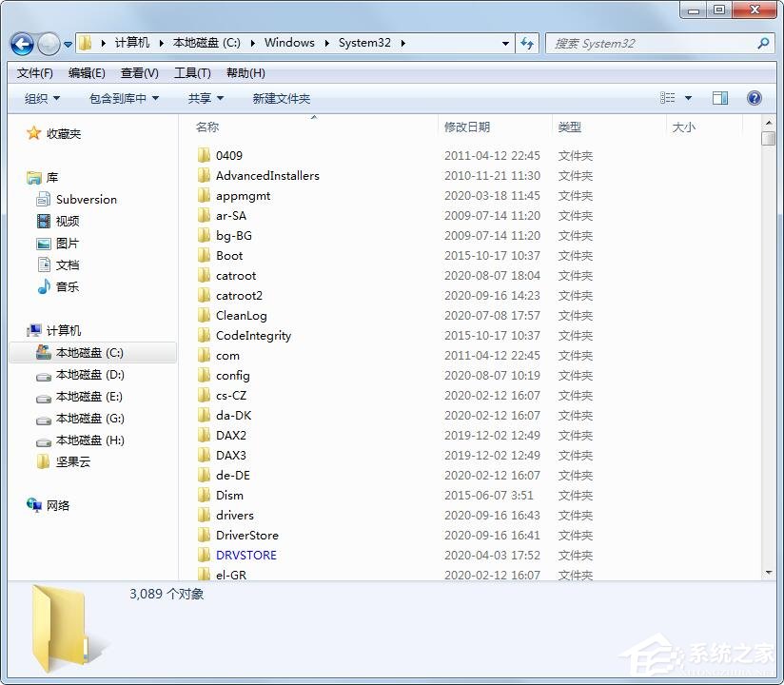Open the address bar history dropdown

[506, 44]
